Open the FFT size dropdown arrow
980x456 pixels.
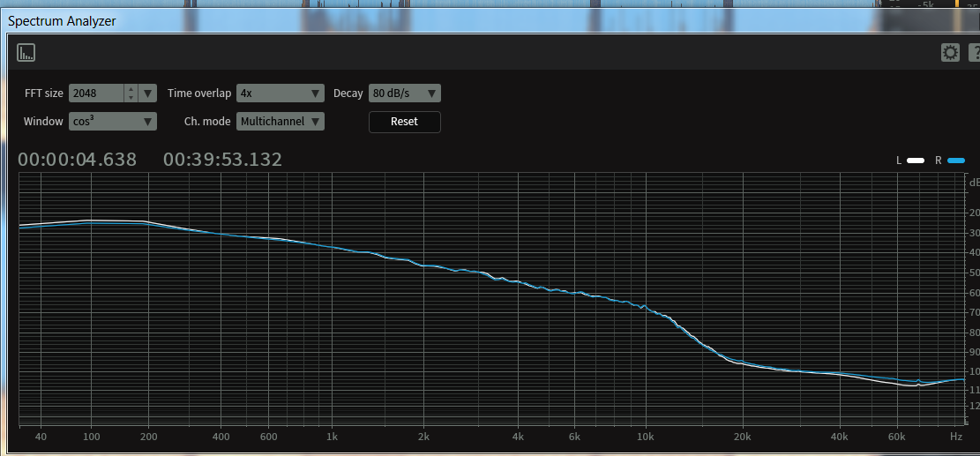[147, 93]
